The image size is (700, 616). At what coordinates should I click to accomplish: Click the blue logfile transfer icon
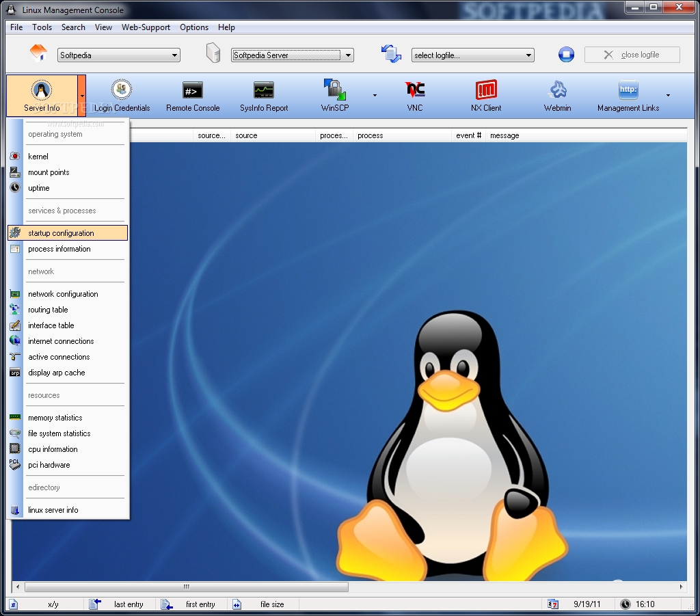tap(391, 53)
